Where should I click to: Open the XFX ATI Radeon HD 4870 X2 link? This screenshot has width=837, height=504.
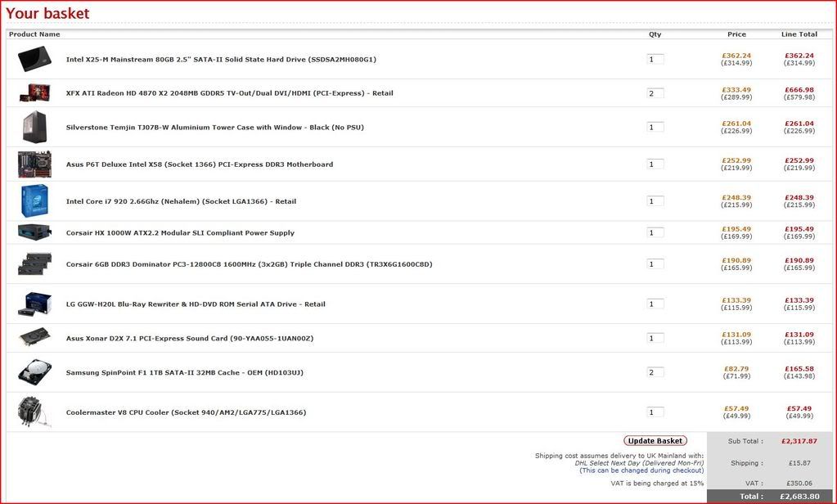230,93
